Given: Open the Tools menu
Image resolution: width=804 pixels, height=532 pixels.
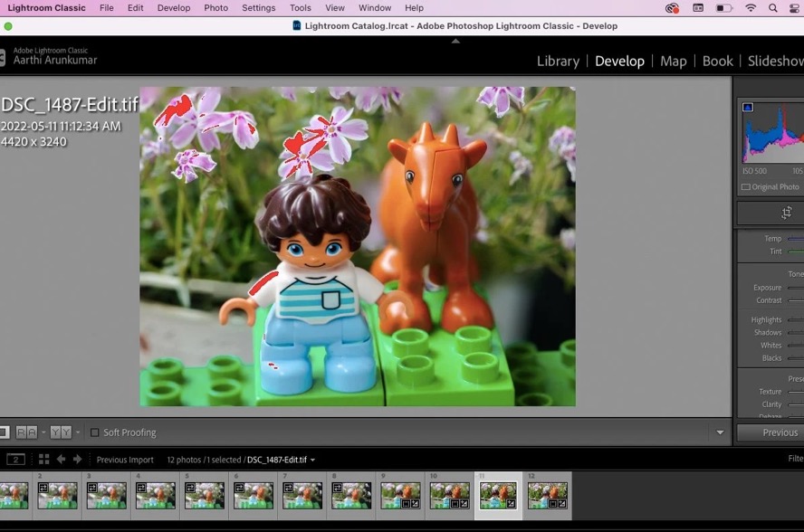Looking at the screenshot, I should pos(300,7).
